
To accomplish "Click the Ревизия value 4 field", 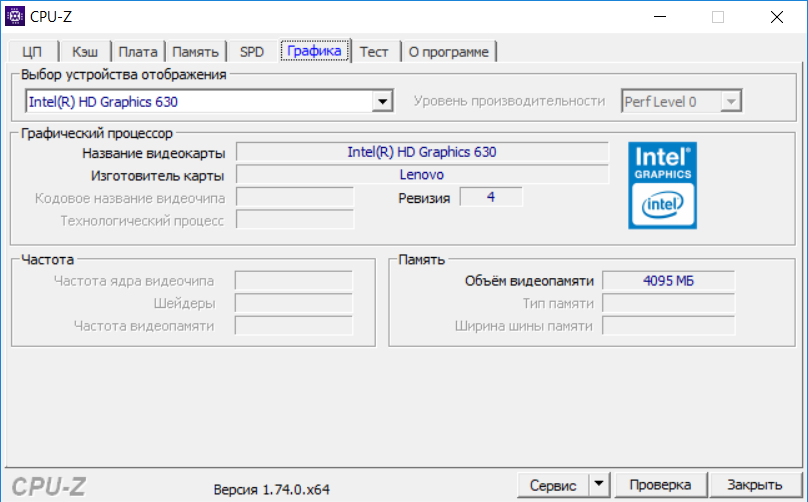I will click(491, 197).
